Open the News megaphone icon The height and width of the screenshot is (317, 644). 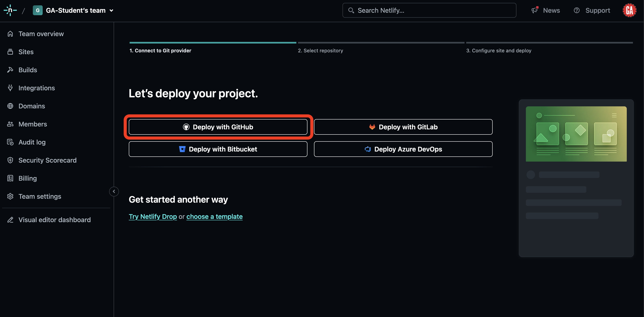[x=534, y=10]
